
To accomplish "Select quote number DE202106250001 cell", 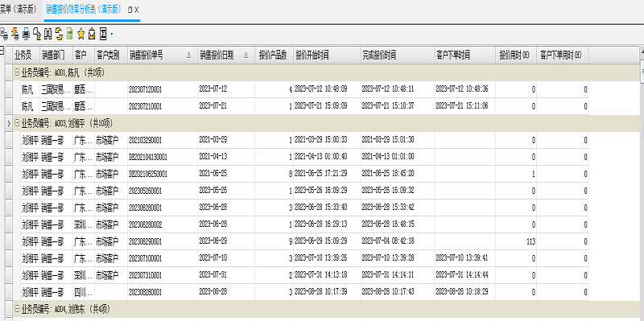I will point(163,174).
